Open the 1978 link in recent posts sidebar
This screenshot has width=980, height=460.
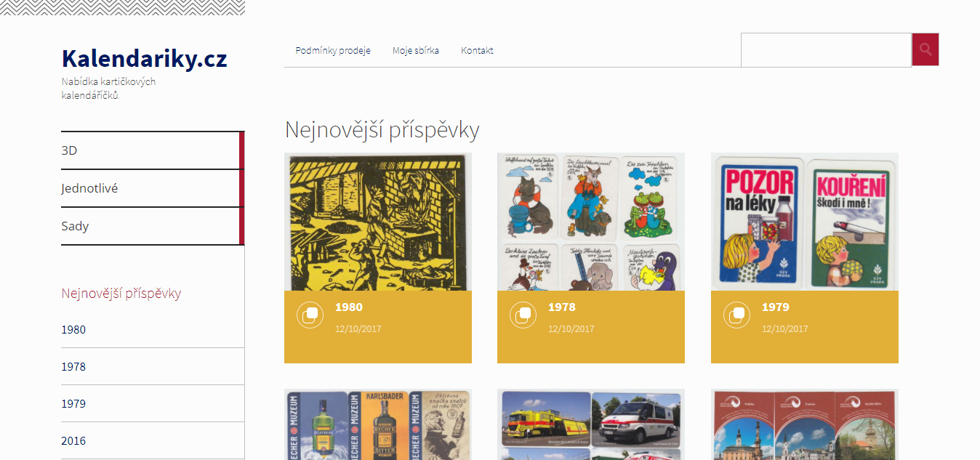click(x=73, y=366)
